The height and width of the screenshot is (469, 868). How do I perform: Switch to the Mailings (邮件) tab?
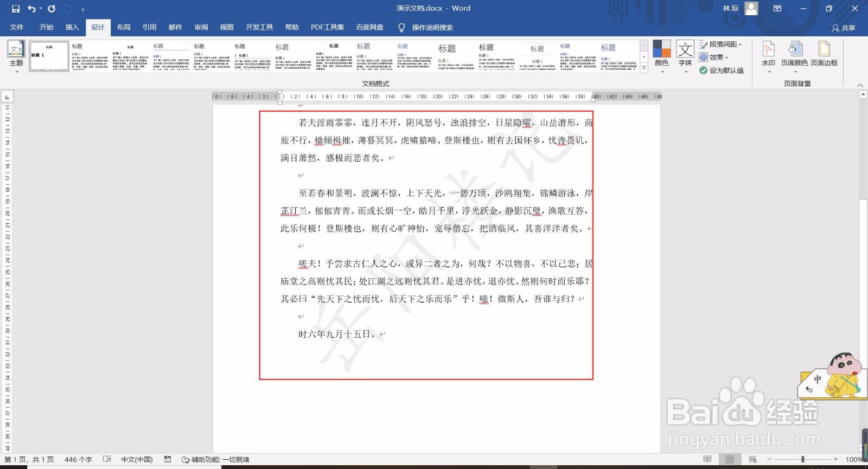(175, 27)
